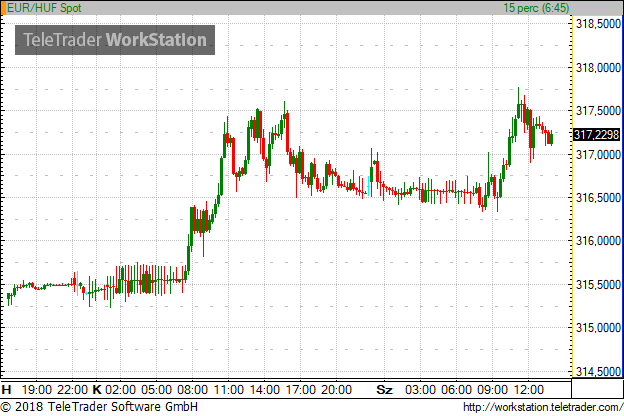Click the 14:00 time axis label

tap(265, 389)
